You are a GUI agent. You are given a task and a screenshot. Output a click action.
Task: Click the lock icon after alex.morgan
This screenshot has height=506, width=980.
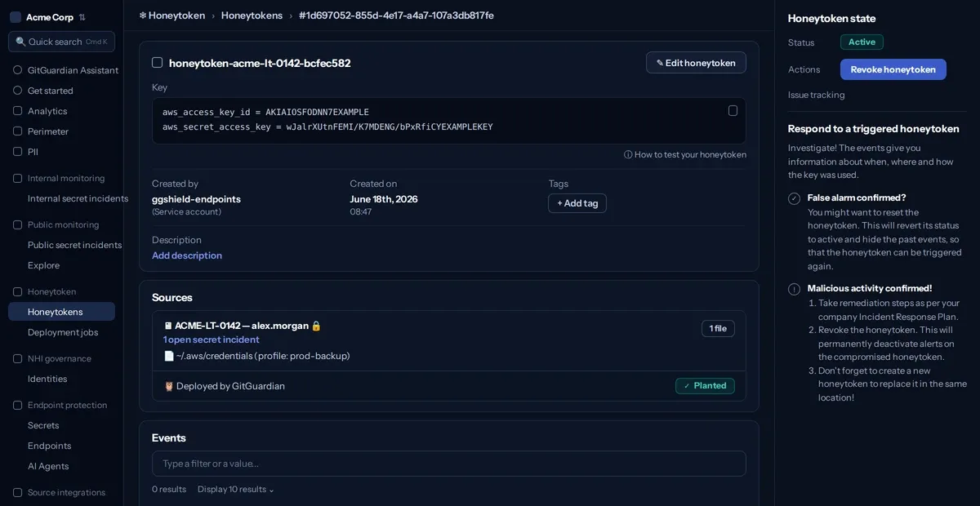(x=316, y=326)
